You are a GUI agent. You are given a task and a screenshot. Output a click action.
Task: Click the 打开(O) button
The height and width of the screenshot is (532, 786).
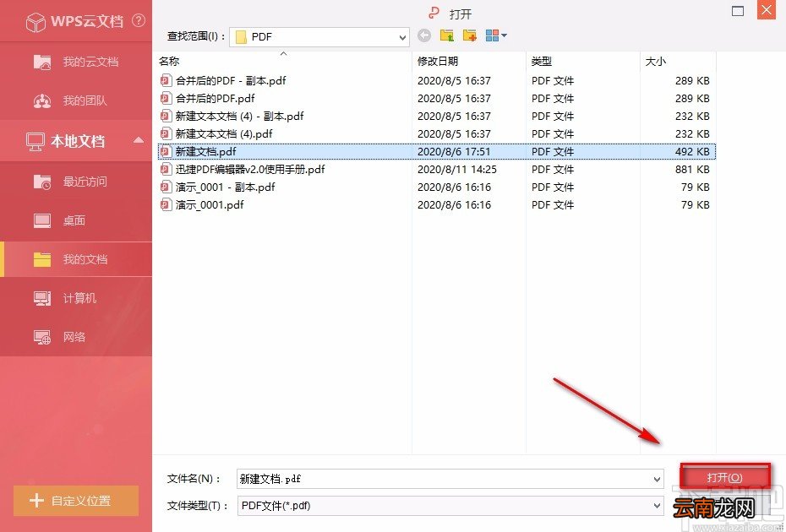click(x=724, y=477)
